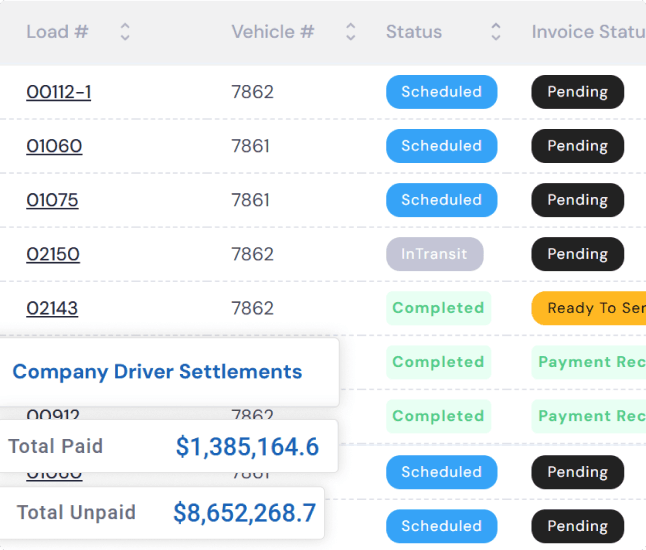Click Pending invoice badge in row 01060

point(577,146)
